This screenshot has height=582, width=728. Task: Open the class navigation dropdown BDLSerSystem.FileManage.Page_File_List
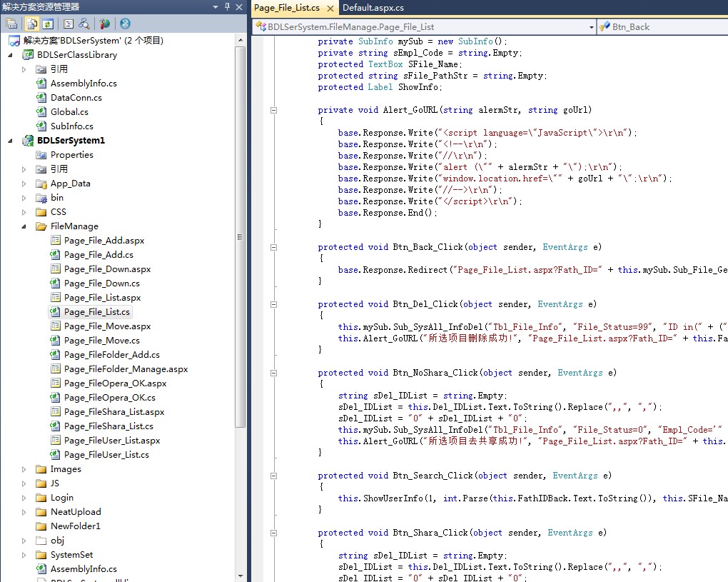tap(591, 27)
